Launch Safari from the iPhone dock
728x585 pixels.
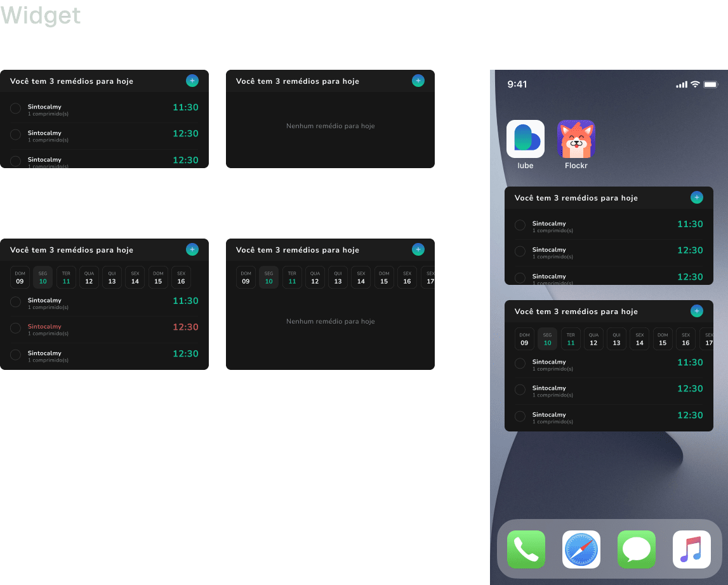coord(581,549)
